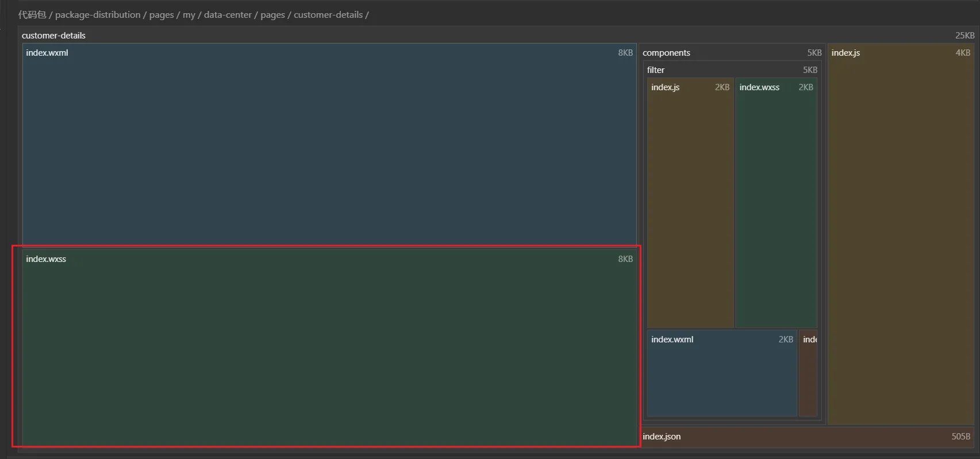Navigate to the my breadcrumb segment
The image size is (980, 459).
pos(189,15)
